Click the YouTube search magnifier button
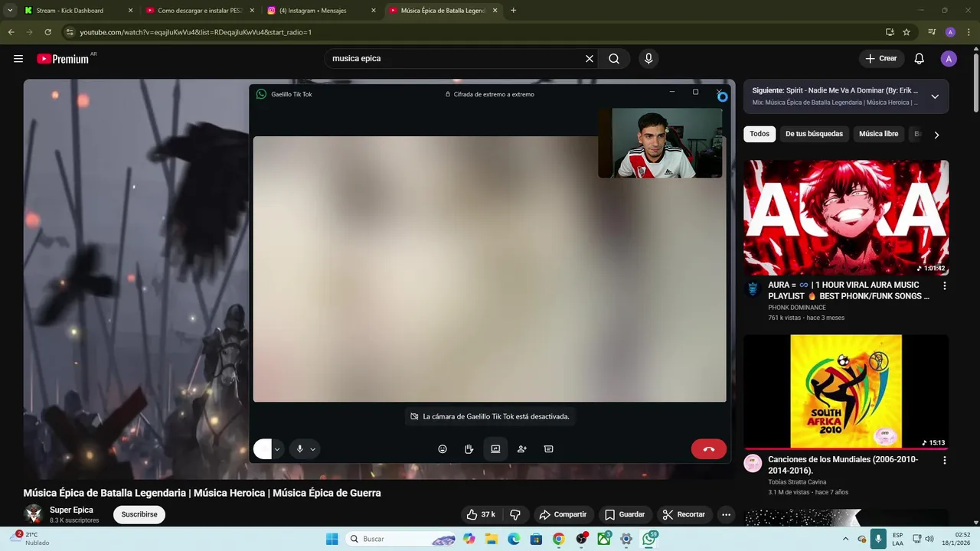 tap(614, 59)
